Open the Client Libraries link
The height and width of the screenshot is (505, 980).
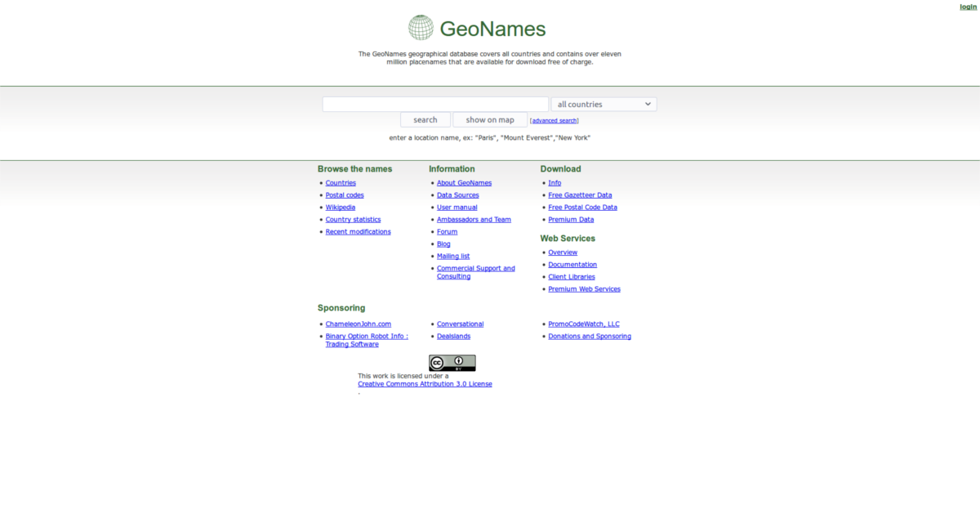[x=572, y=277]
